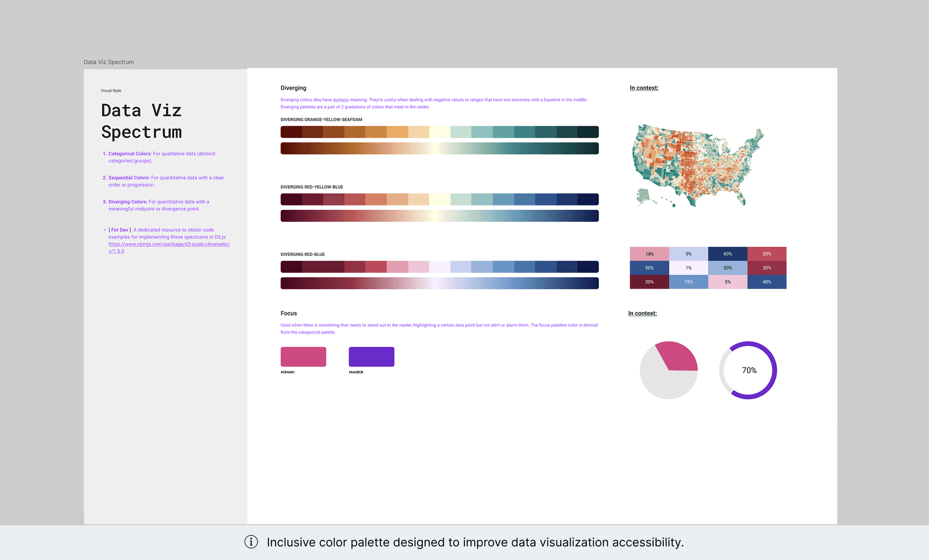Pick the pale yellow center swatch of orange-yellow-seafoam
Viewport: 929px width, 560px height.
point(440,132)
